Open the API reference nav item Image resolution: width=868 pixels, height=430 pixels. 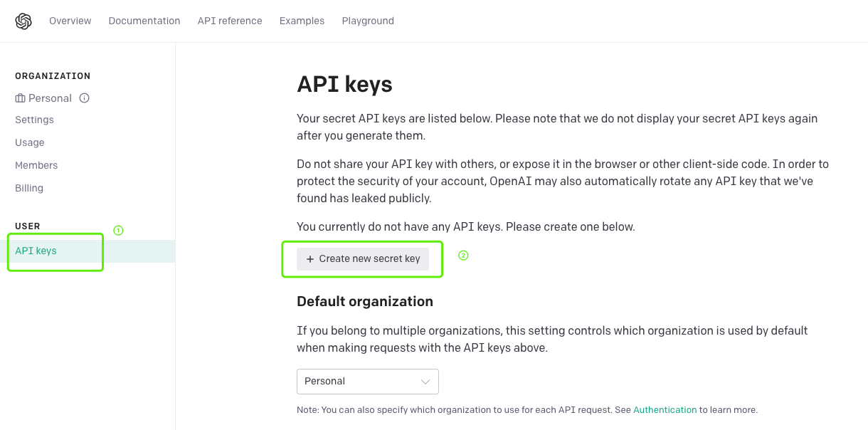point(230,21)
